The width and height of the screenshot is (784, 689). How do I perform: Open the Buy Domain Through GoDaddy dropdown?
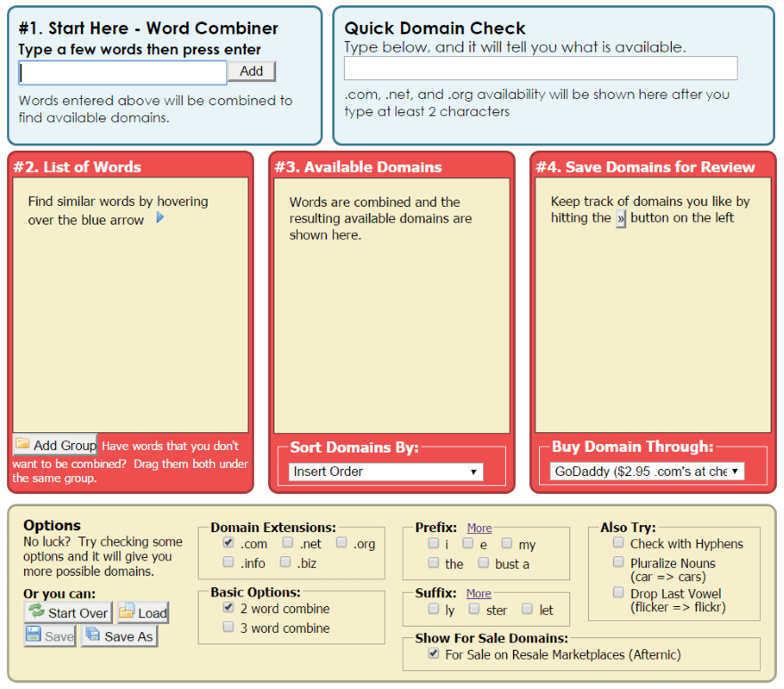coord(647,472)
